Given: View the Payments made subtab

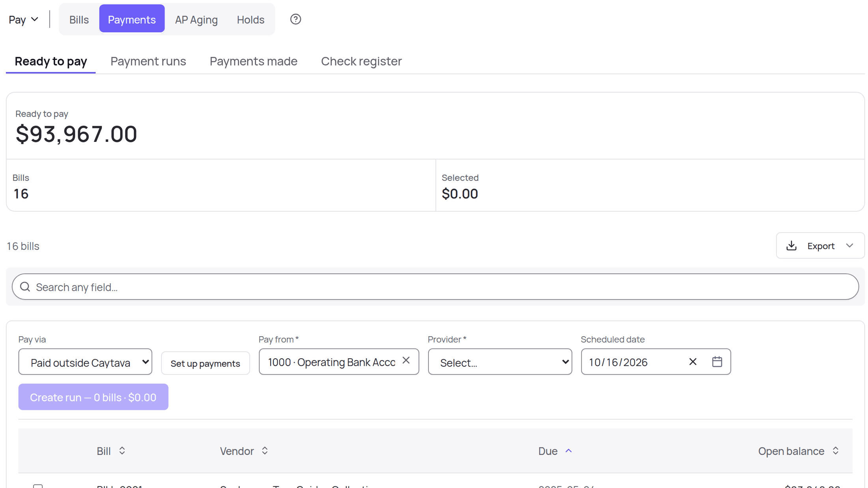Looking at the screenshot, I should pos(253,61).
